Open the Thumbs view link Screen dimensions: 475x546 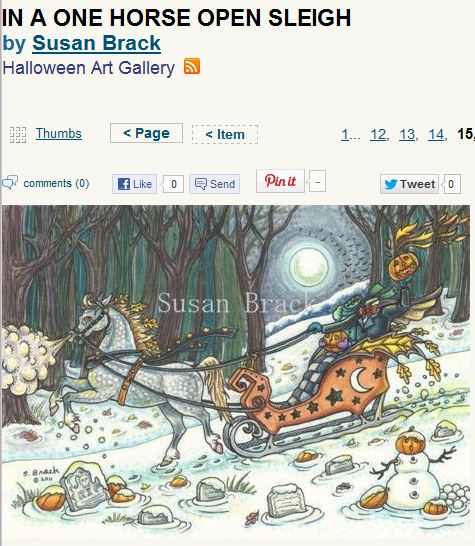(59, 134)
